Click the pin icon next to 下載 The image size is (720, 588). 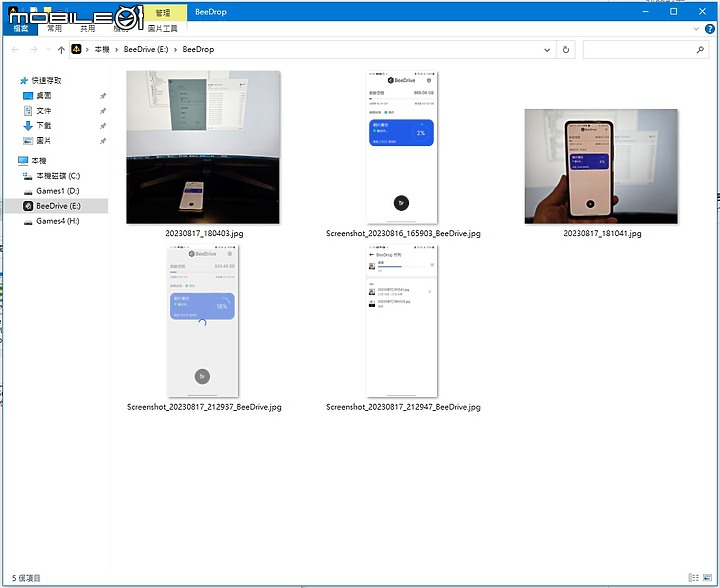(x=103, y=126)
